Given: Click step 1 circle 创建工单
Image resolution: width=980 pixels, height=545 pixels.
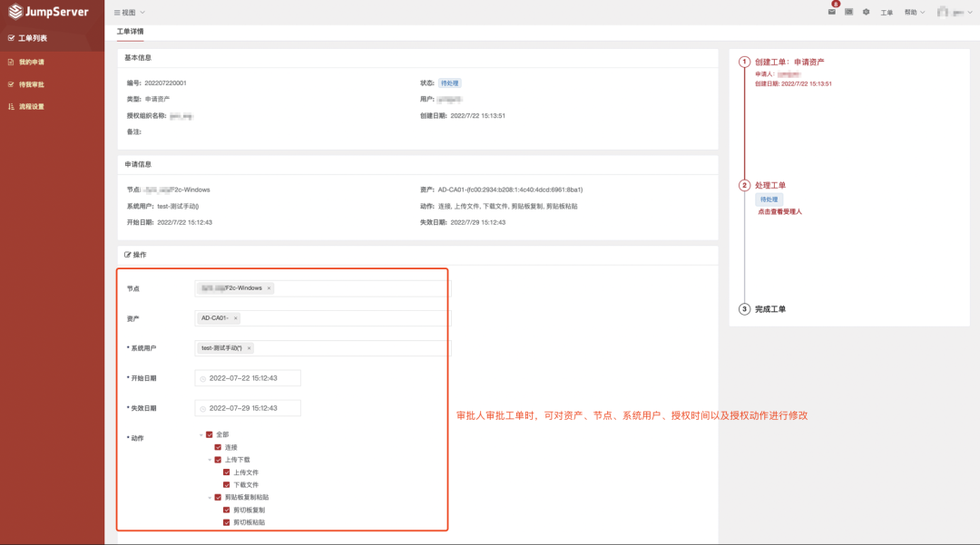Looking at the screenshot, I should point(744,62).
